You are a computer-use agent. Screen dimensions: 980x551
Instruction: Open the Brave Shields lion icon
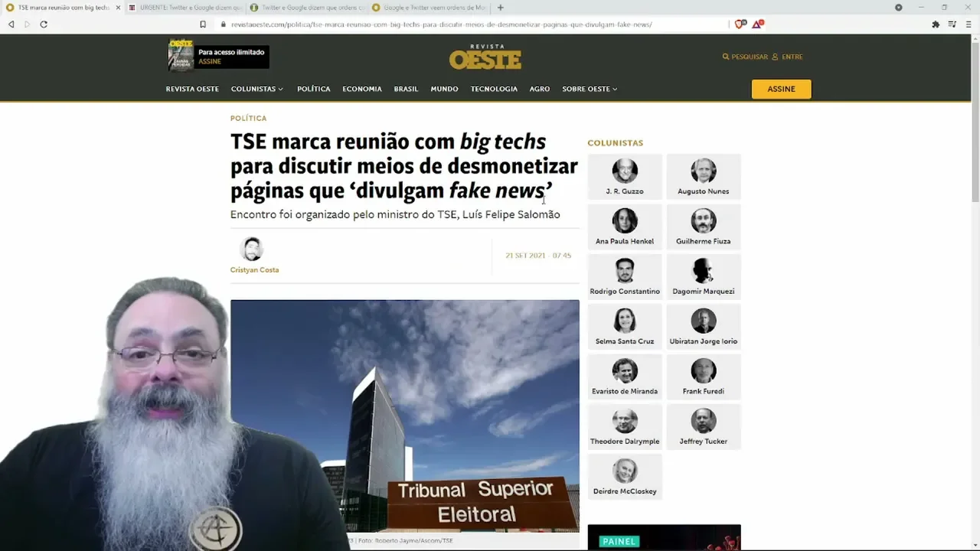[740, 24]
